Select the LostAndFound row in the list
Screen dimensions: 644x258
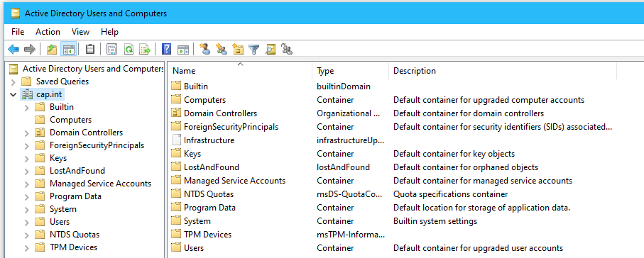392,167
